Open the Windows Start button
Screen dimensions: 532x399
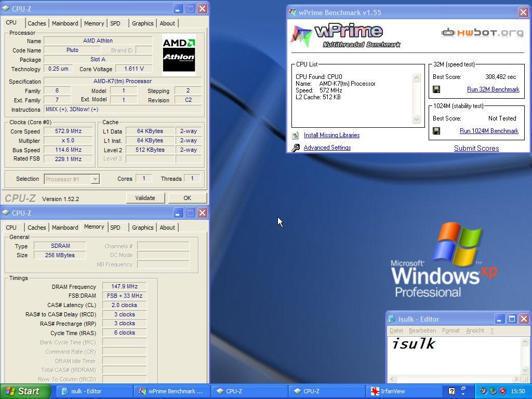[25, 391]
